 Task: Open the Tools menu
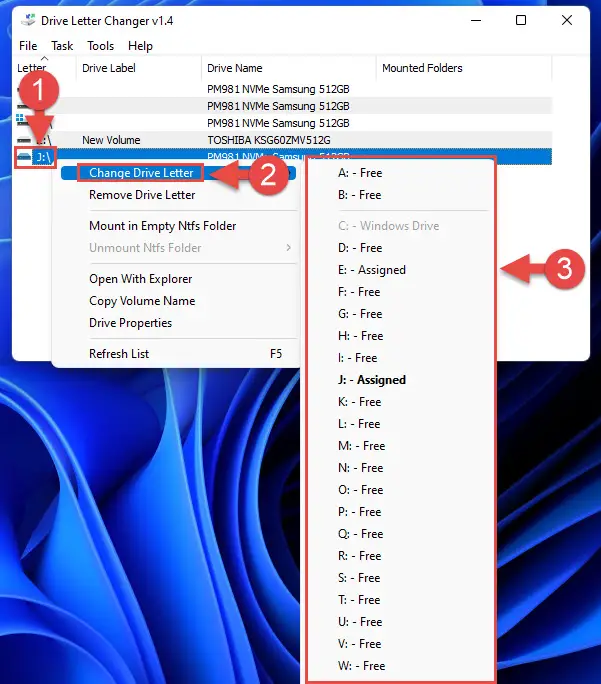(x=100, y=46)
